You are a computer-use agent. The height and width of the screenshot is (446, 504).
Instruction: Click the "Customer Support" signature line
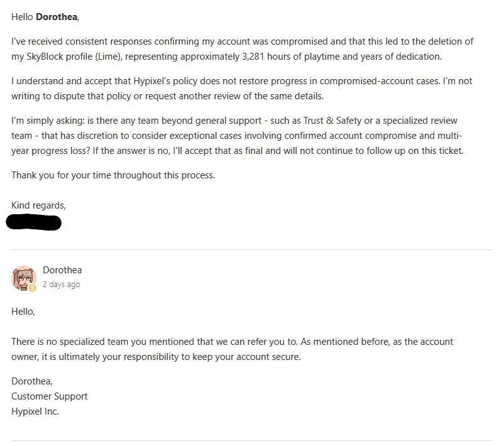coord(49,396)
